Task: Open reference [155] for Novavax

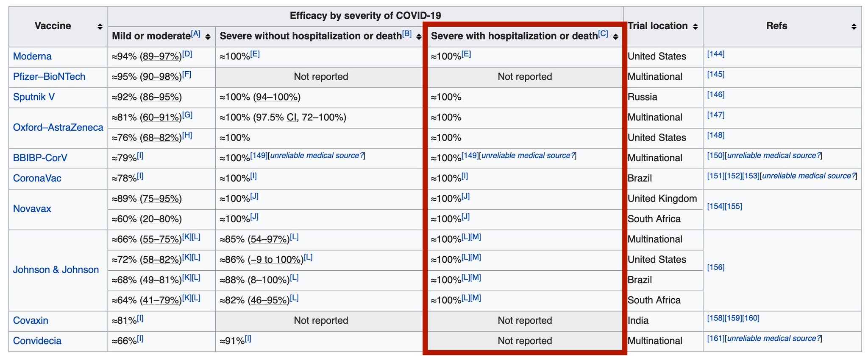Action: click(x=734, y=207)
